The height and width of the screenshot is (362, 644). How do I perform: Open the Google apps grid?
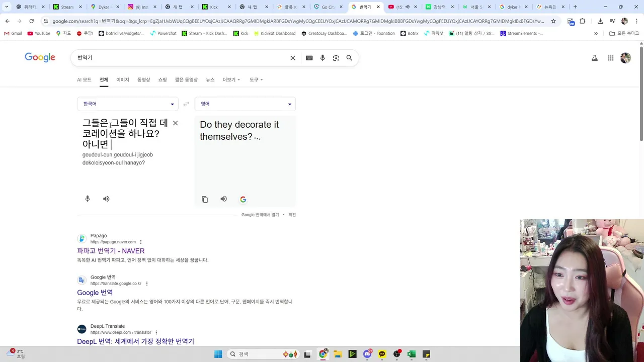[x=611, y=58]
